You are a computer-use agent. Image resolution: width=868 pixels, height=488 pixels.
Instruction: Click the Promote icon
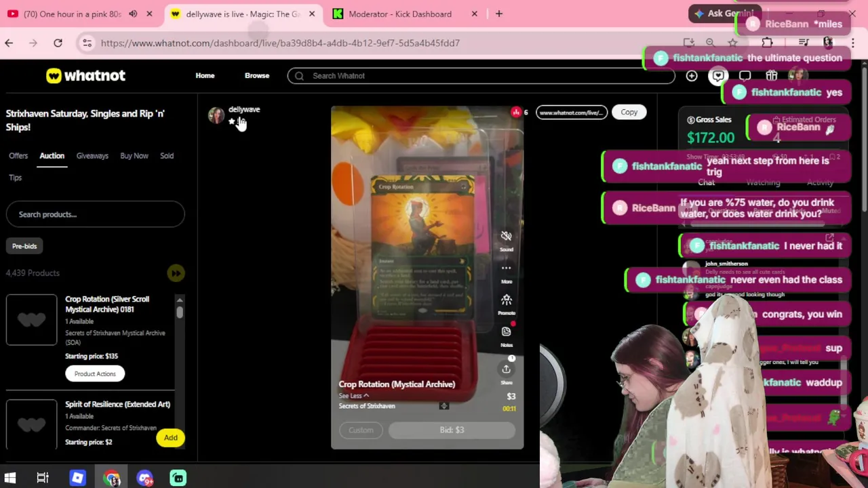pyautogui.click(x=506, y=300)
